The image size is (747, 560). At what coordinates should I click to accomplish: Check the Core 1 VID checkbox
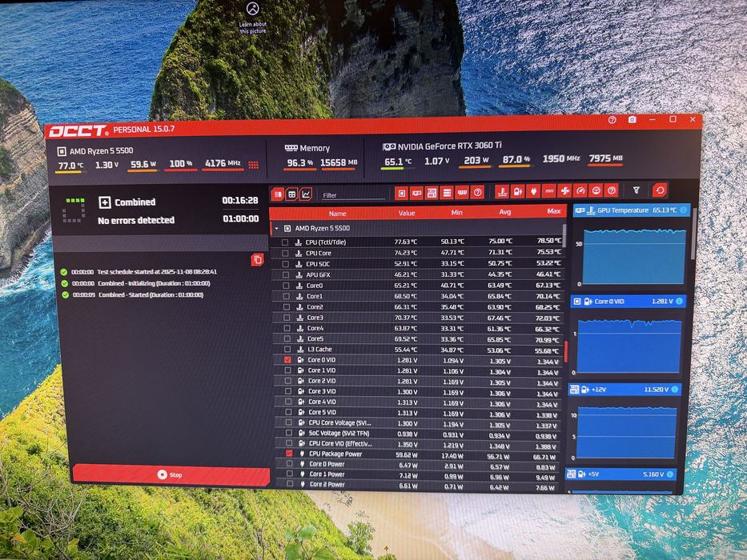pyautogui.click(x=287, y=370)
